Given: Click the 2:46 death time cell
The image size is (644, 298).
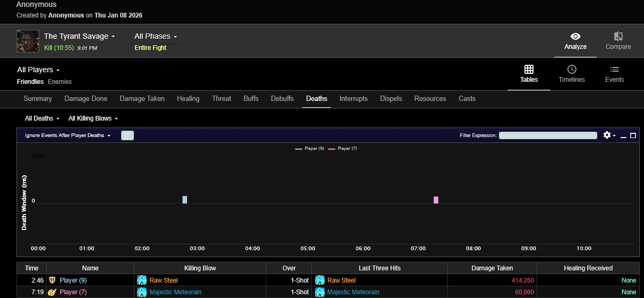Looking at the screenshot, I should point(32,280).
